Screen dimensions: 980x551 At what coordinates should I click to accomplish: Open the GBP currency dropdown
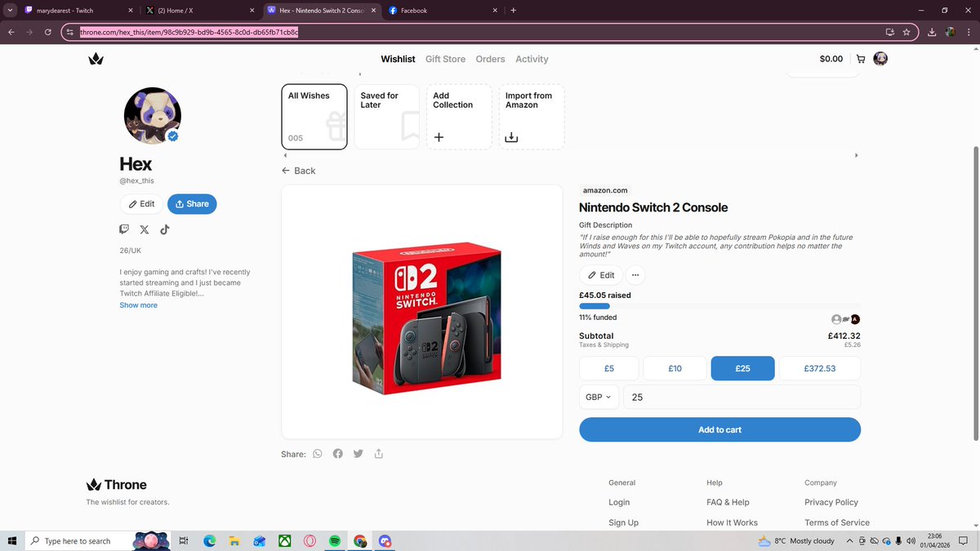pyautogui.click(x=598, y=398)
